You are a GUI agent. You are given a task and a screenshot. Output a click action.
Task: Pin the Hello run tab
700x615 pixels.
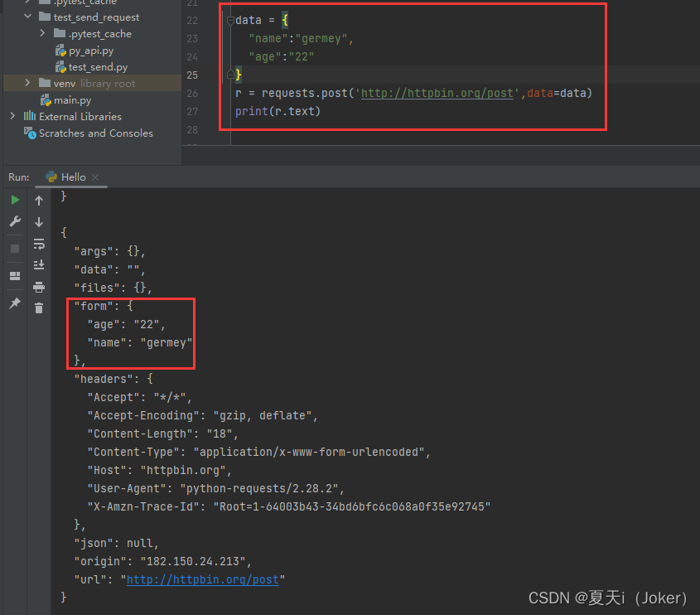coord(14,303)
